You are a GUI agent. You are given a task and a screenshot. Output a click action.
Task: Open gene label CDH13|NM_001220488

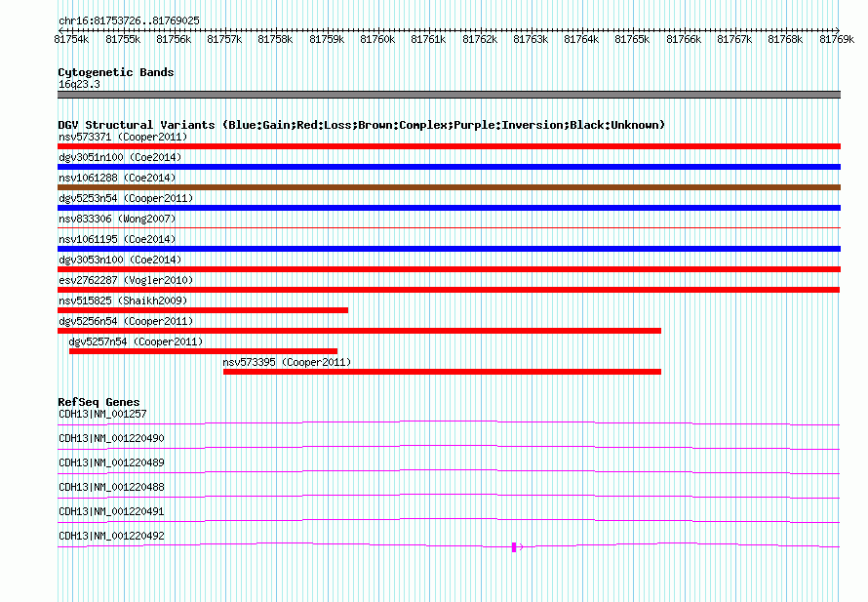coord(111,487)
